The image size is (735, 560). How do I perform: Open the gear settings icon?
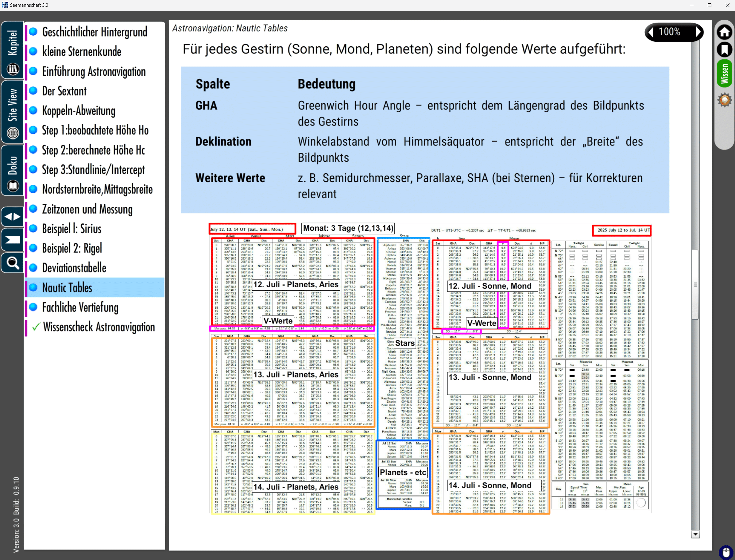724,100
